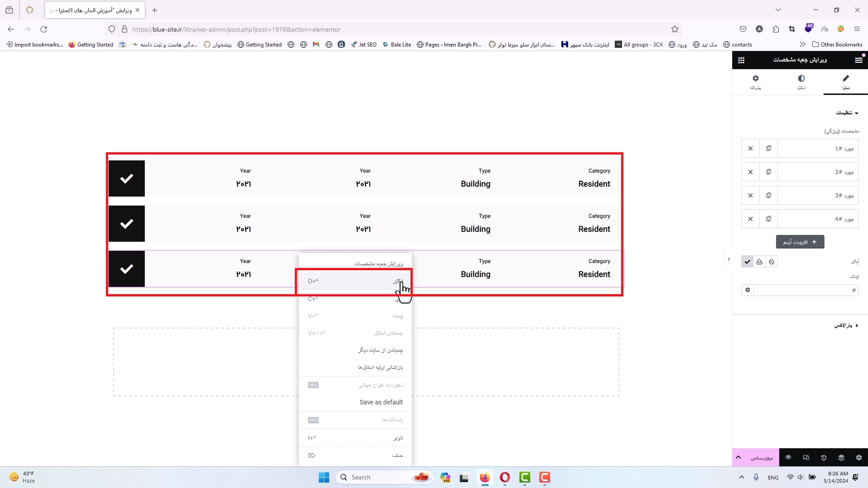
Task: Reload the page in Firefox
Action: pyautogui.click(x=43, y=29)
